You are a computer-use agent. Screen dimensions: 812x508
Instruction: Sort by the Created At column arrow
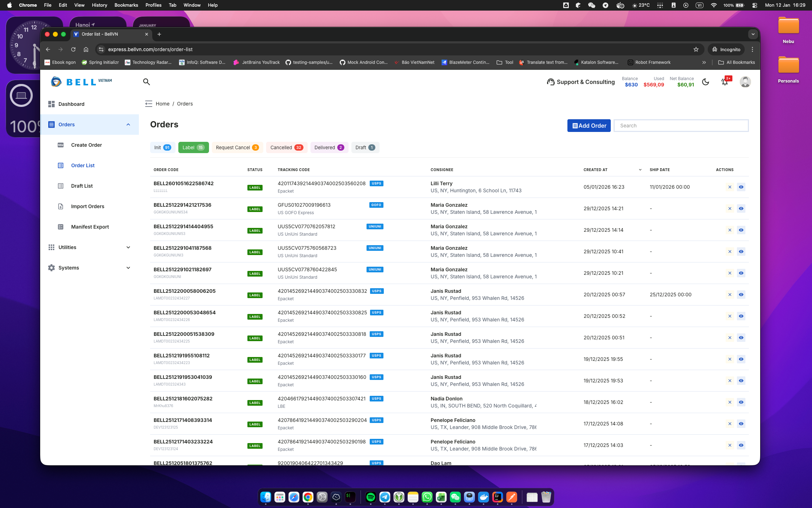tap(640, 170)
